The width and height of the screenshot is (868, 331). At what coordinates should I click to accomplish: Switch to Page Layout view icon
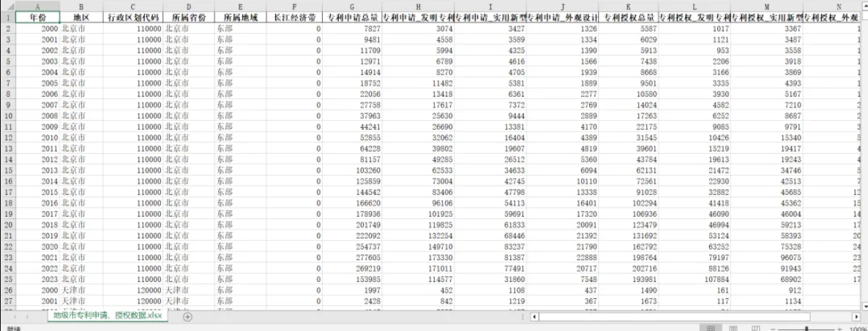(x=733, y=328)
